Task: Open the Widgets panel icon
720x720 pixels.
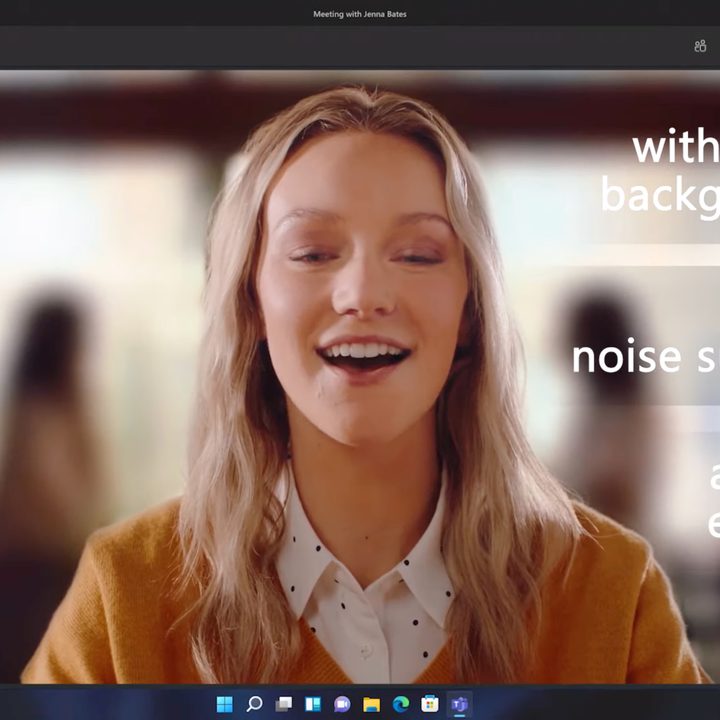Action: point(313,704)
